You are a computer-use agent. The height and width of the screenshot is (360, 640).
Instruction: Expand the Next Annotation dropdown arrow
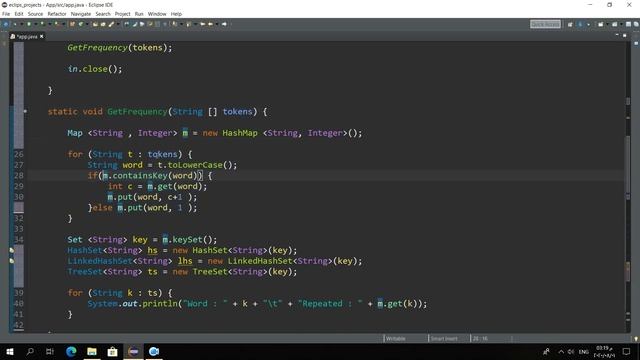coord(181,24)
